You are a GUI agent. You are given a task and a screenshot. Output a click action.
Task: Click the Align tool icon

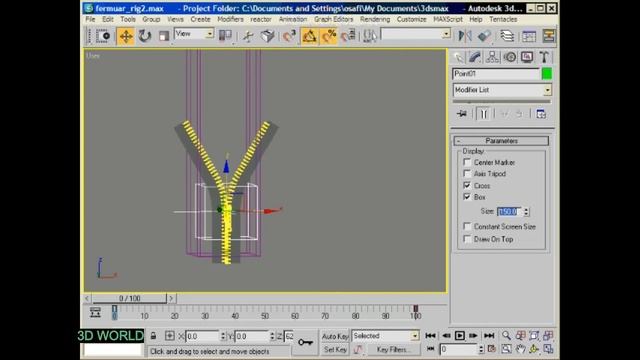(484, 36)
